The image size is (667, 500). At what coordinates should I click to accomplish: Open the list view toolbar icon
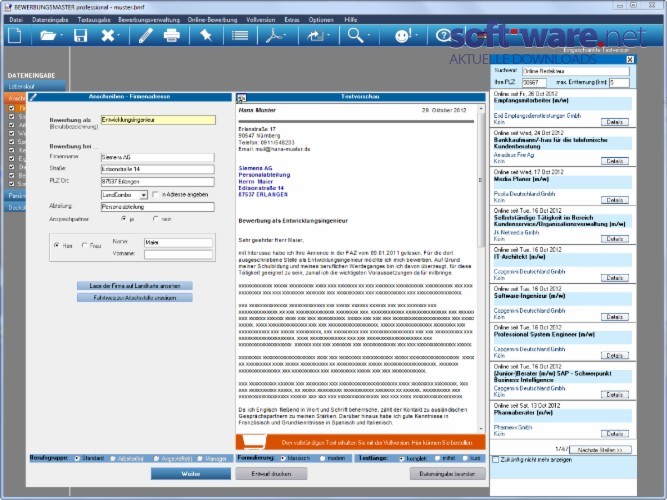240,35
